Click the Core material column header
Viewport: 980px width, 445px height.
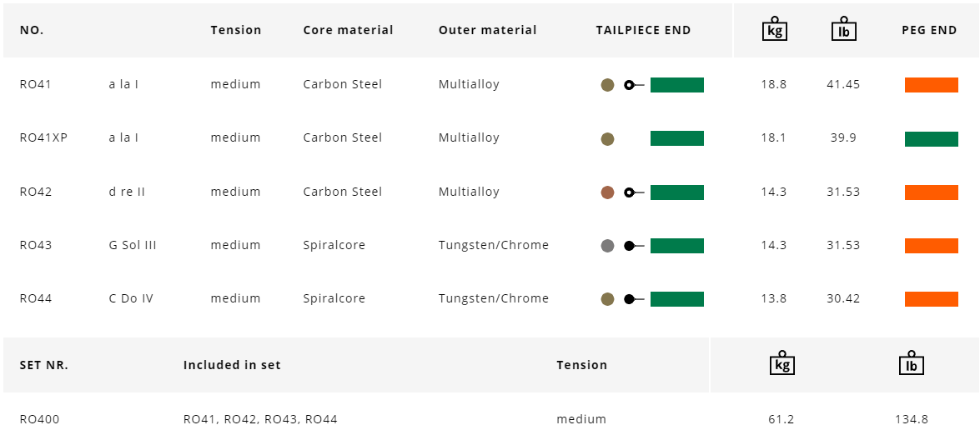(348, 30)
